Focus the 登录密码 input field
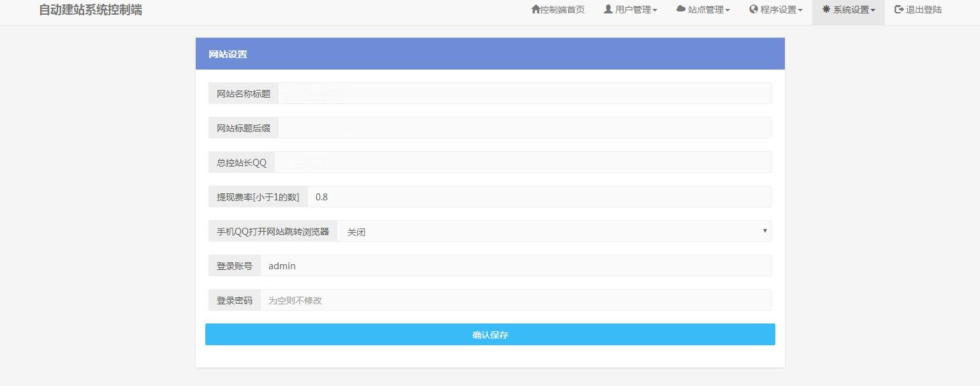This screenshot has width=980, height=386. tap(516, 300)
